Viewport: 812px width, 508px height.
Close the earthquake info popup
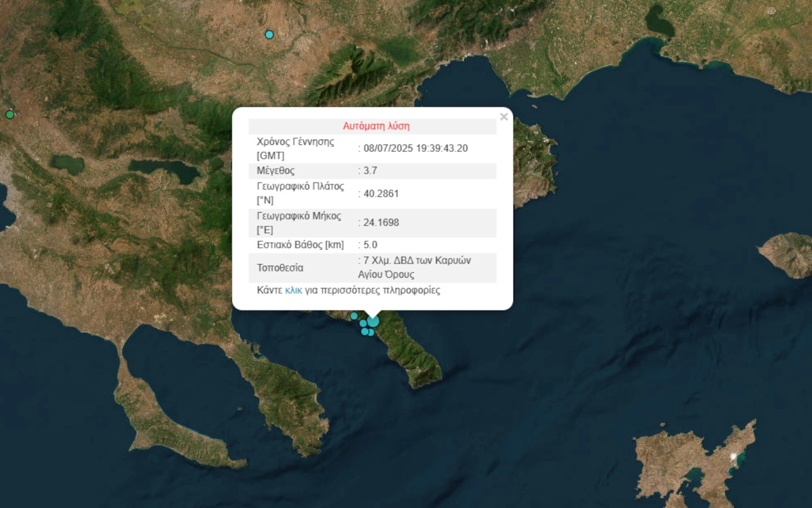tap(503, 117)
